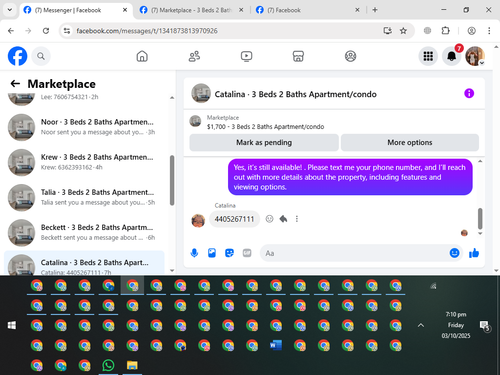Viewport: 500px width, 375px height.
Task: Reply to message 4405267111 arrow icon
Action: pyautogui.click(x=283, y=219)
